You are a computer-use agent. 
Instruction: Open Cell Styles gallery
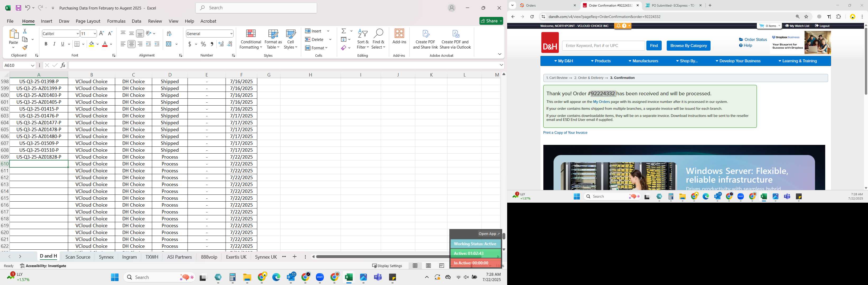pyautogui.click(x=291, y=39)
